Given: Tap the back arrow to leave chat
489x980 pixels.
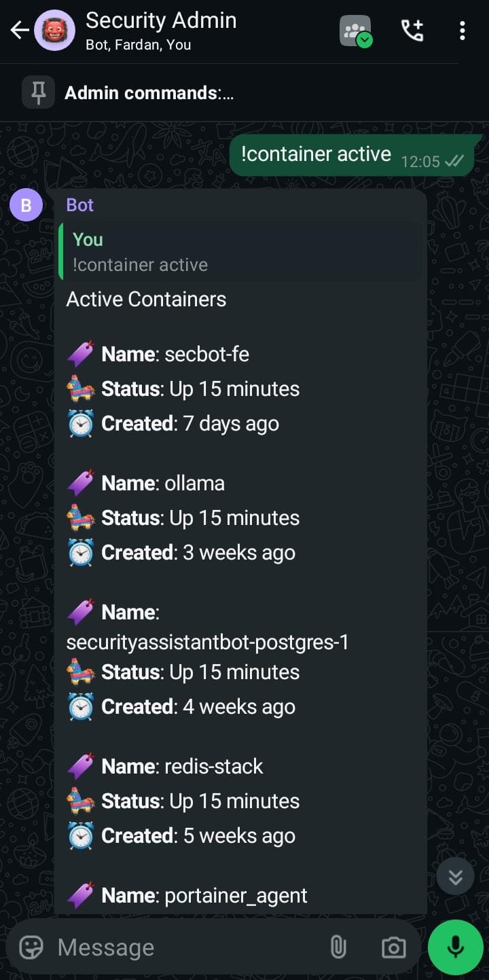Looking at the screenshot, I should (20, 31).
